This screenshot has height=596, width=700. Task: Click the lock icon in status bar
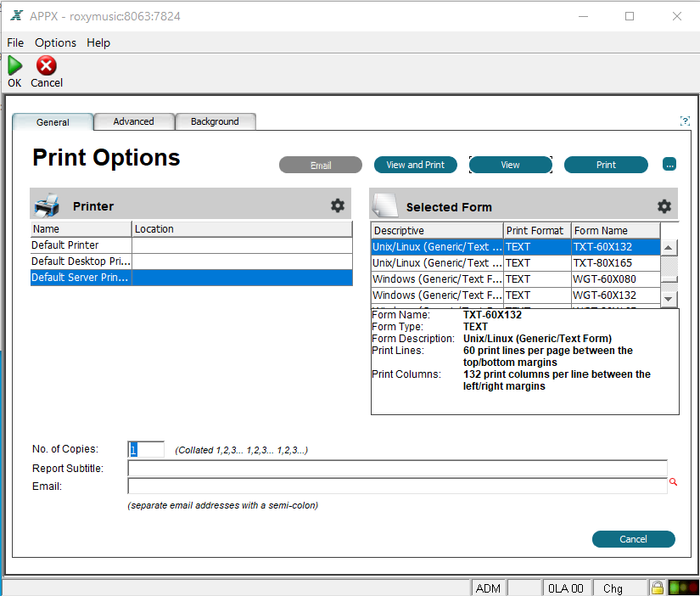657,587
